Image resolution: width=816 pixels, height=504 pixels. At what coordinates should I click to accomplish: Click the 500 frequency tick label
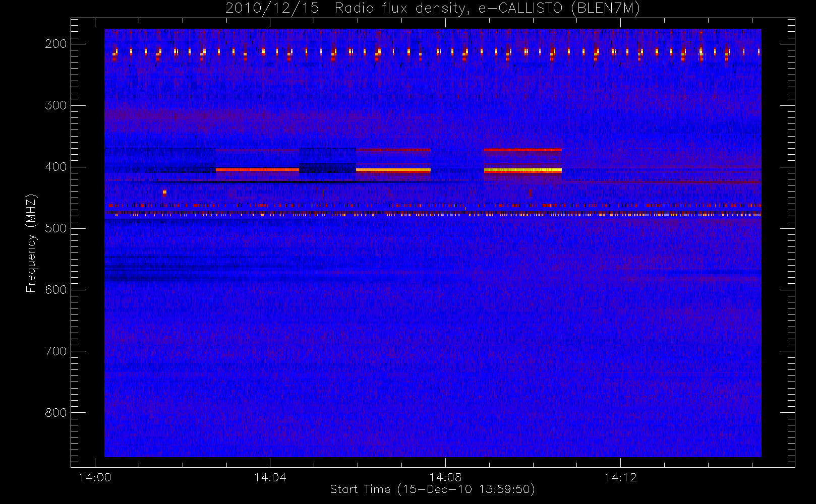[56, 228]
